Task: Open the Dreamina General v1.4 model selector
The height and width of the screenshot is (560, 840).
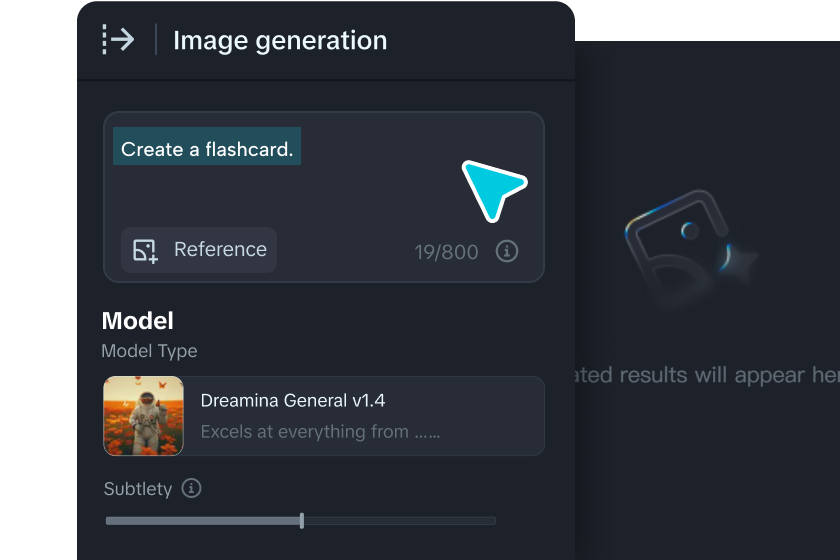Action: (x=324, y=416)
